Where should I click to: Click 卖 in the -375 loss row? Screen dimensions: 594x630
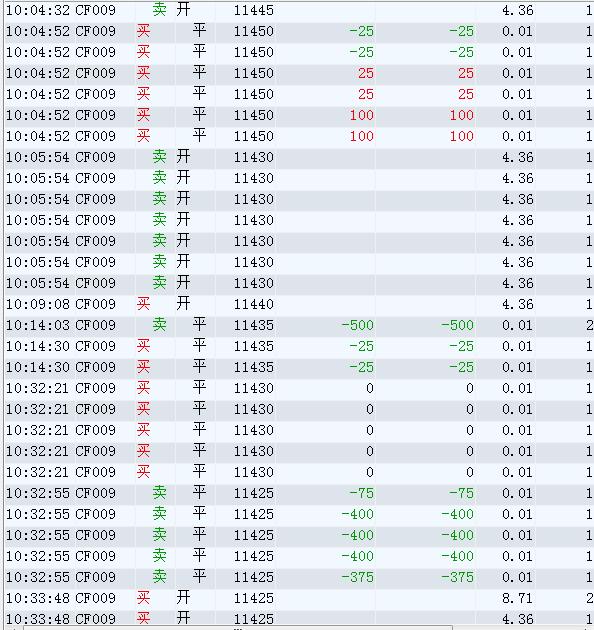(x=159, y=577)
